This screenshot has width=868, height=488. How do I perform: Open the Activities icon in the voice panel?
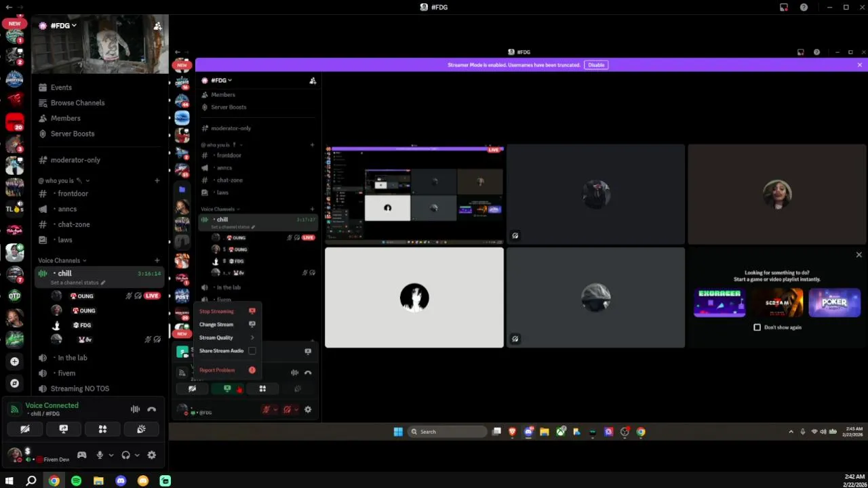pyautogui.click(x=102, y=429)
